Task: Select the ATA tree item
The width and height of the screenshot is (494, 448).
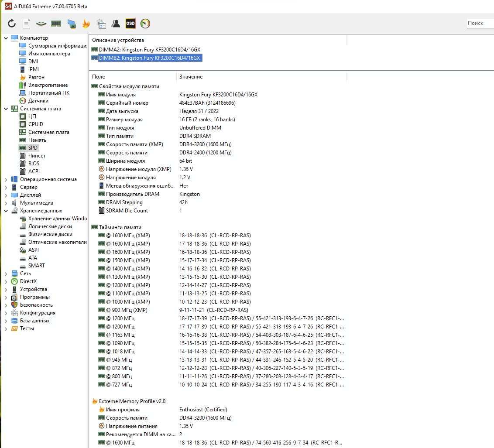Action: (x=32, y=258)
